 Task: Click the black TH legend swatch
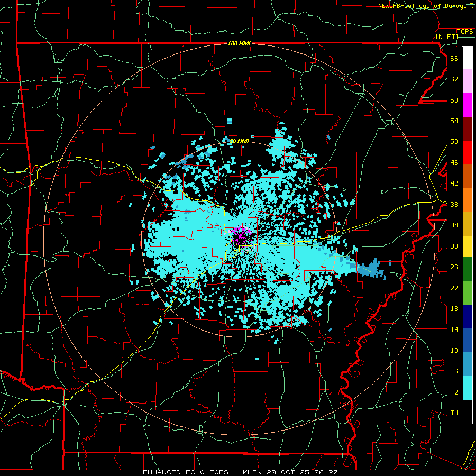coord(467,411)
